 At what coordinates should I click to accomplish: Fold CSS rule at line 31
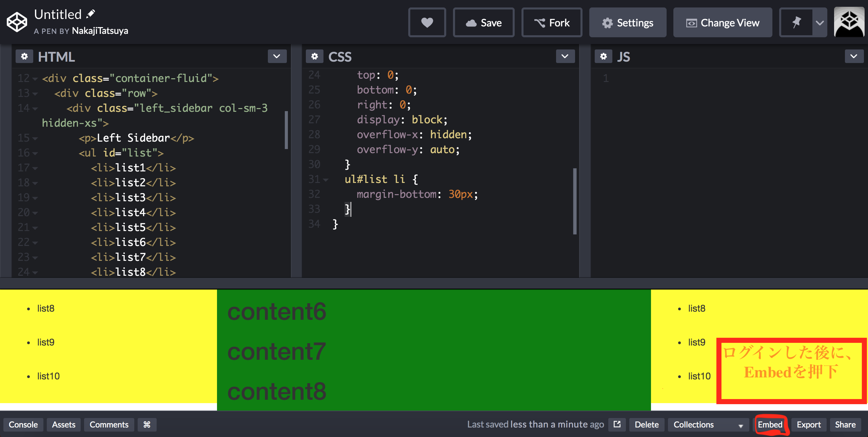click(x=326, y=180)
